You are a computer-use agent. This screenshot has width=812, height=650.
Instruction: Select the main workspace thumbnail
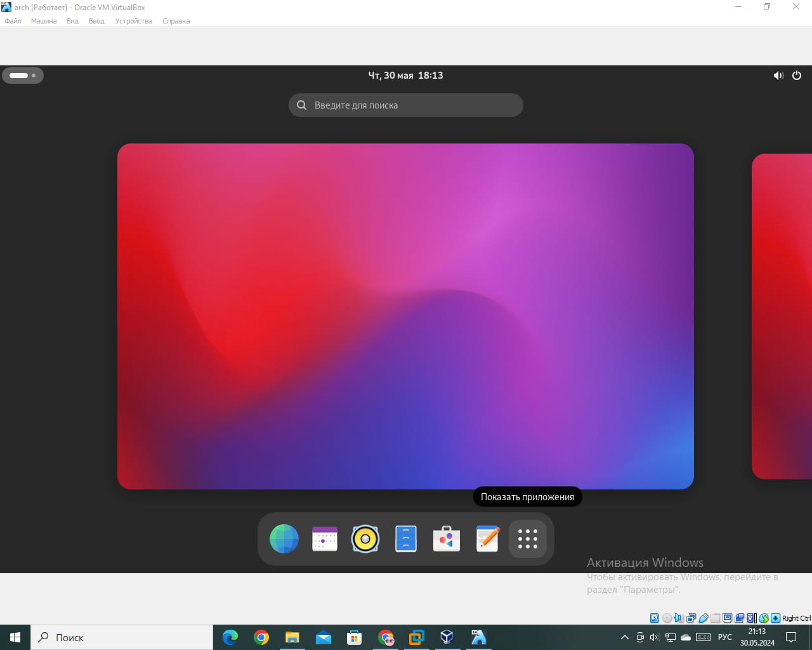click(x=405, y=316)
